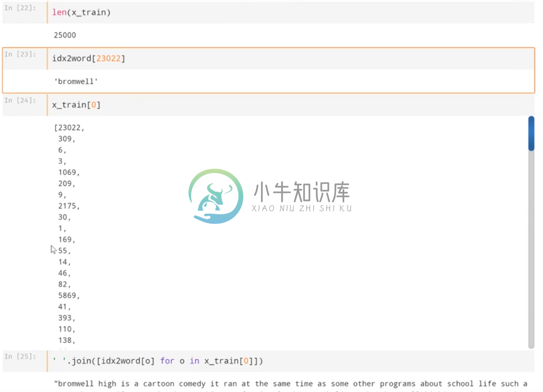Select the In [25] prompt label
Image resolution: width=543 pixels, height=392 pixels.
pyautogui.click(x=20, y=357)
